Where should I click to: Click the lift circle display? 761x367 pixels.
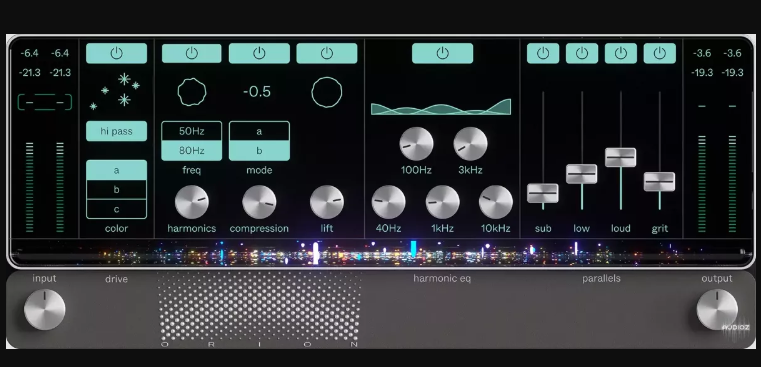327,92
